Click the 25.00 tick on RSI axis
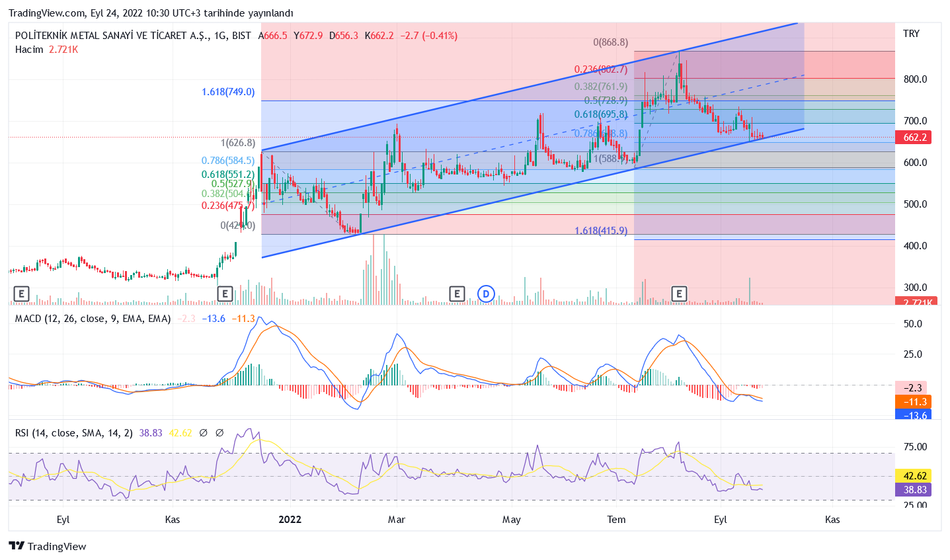Image resolution: width=950 pixels, height=560 pixels. pos(915,505)
